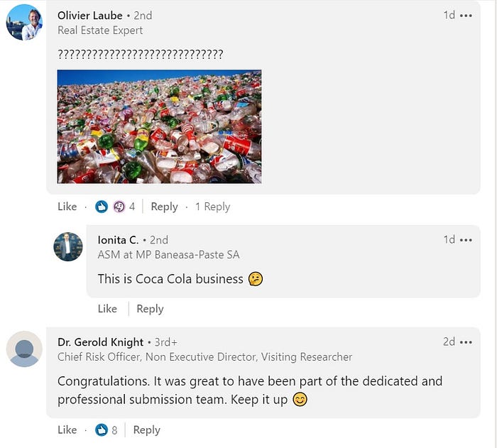The height and width of the screenshot is (448, 497).
Task: Open Olivier Laube's profile picture
Action: 24,22
